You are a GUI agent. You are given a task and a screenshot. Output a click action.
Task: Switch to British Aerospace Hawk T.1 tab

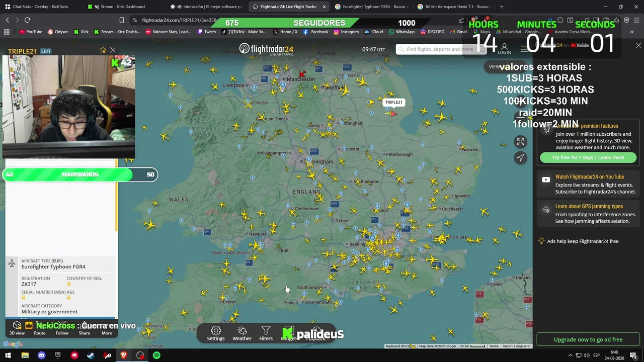454,7
